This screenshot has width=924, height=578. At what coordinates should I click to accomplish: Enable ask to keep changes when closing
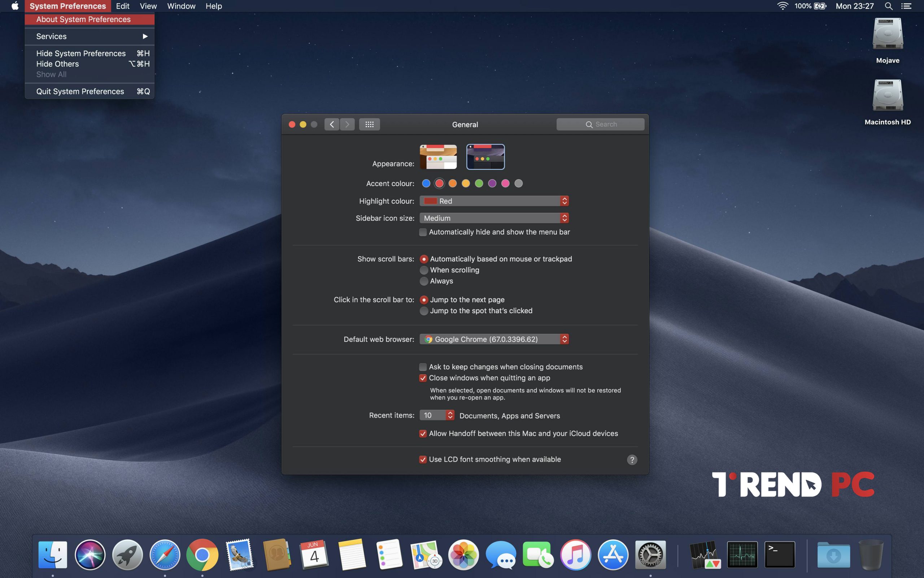pos(423,367)
